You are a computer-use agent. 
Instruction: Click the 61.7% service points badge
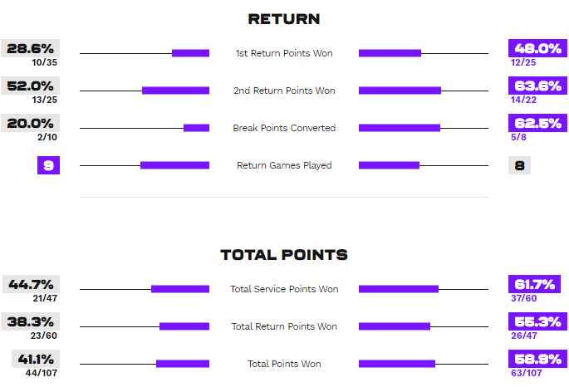[x=534, y=284]
